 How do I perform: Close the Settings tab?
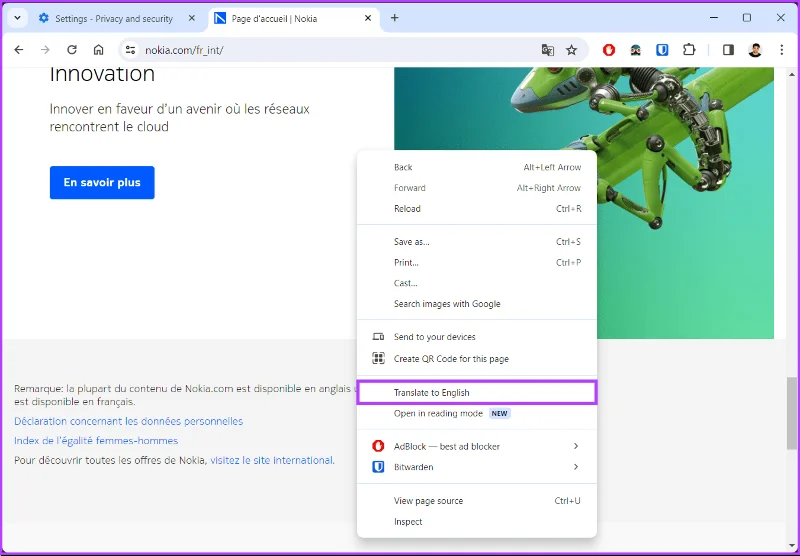click(x=192, y=18)
